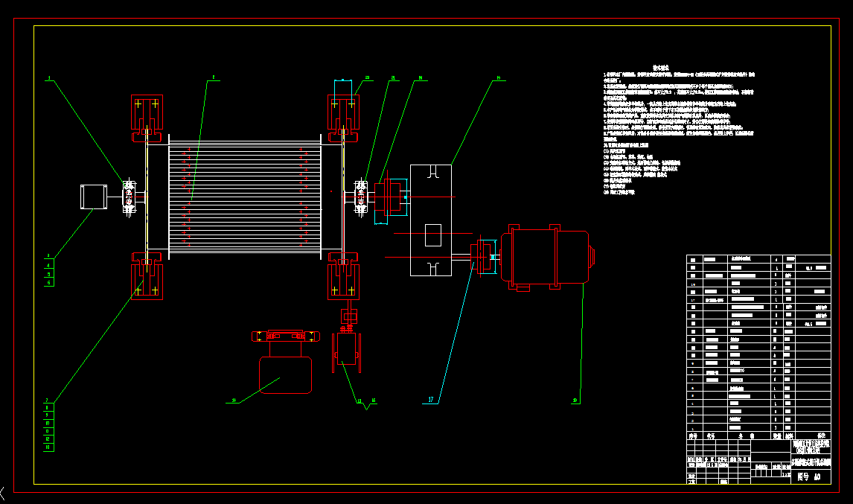Select stacked label "13" at lower left
853x504 pixels.
click(x=48, y=447)
